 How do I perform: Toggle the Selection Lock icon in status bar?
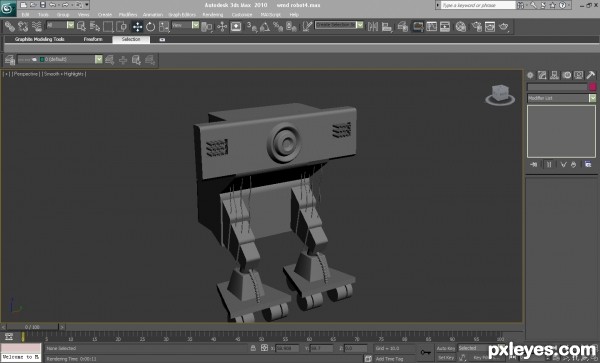(253, 348)
